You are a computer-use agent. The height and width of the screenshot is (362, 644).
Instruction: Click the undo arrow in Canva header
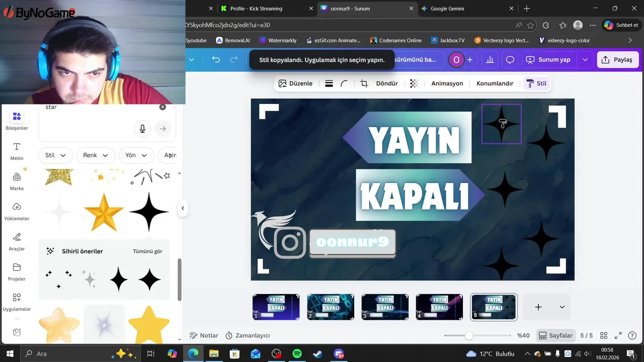pos(216,59)
